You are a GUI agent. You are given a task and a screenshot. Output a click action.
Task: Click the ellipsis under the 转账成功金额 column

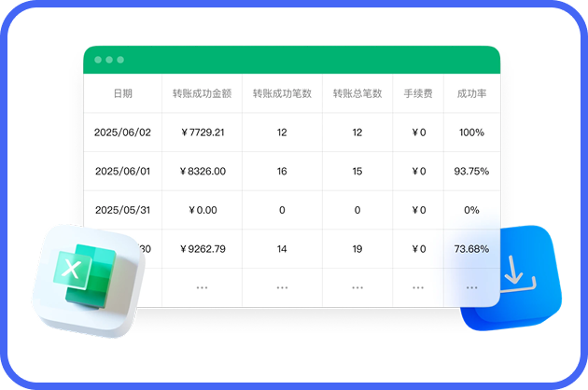pos(202,288)
